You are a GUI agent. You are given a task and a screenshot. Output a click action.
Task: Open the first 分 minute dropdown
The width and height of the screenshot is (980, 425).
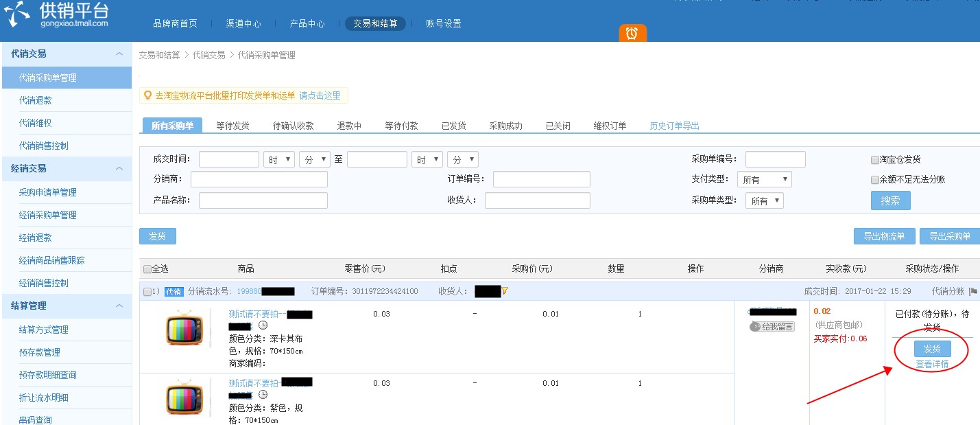click(x=315, y=159)
